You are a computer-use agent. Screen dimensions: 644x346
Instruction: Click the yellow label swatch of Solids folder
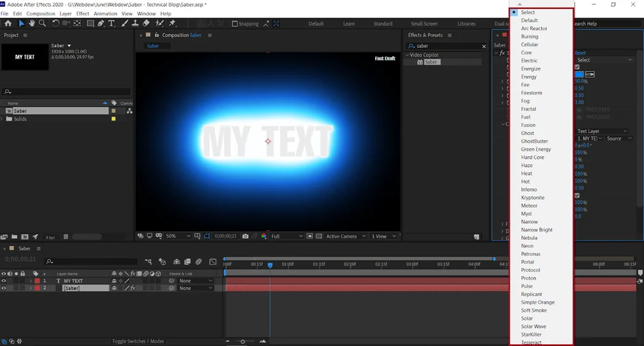coord(113,119)
